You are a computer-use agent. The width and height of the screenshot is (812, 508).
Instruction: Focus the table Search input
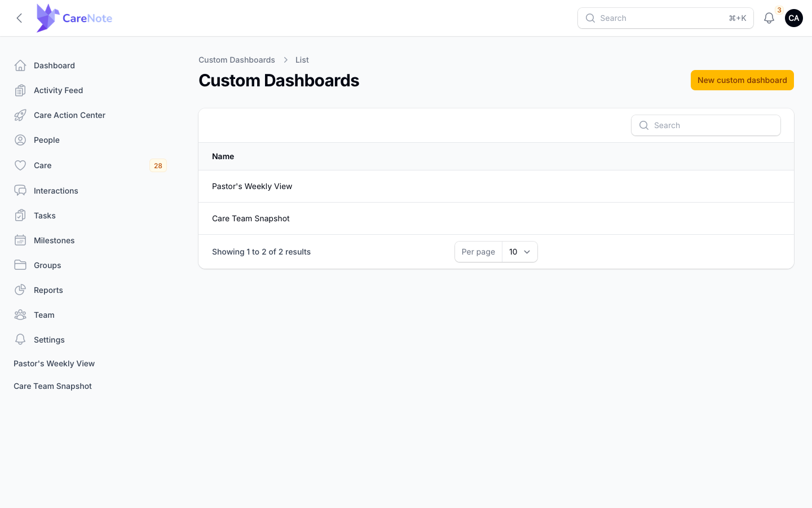tap(706, 125)
